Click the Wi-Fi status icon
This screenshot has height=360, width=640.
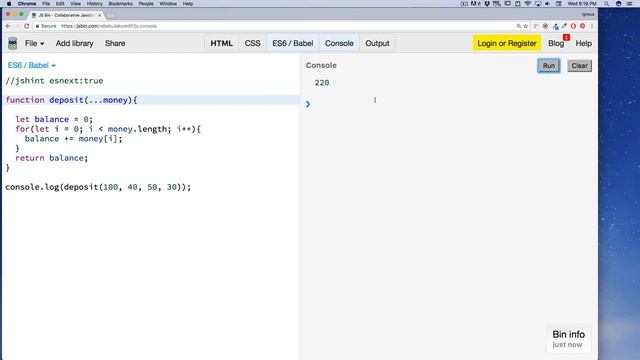point(528,4)
